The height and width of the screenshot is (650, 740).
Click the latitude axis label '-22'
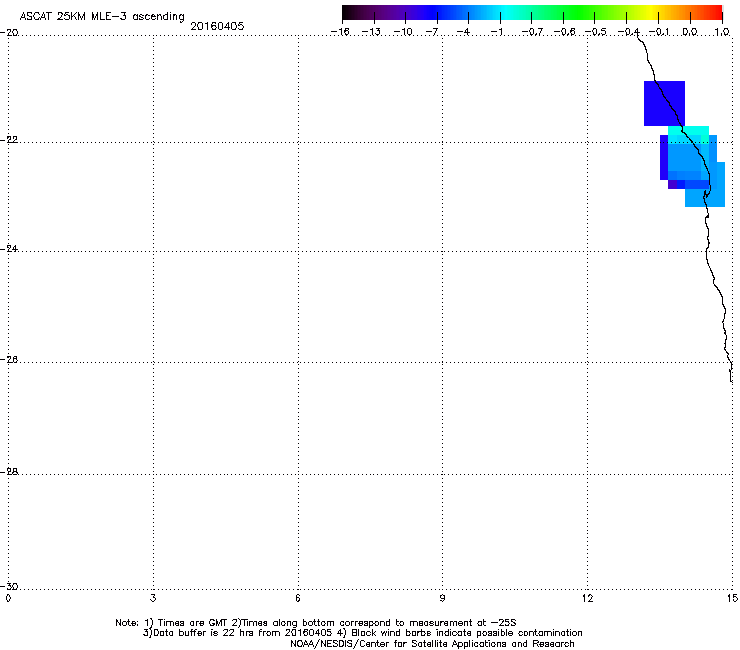pos(9,140)
